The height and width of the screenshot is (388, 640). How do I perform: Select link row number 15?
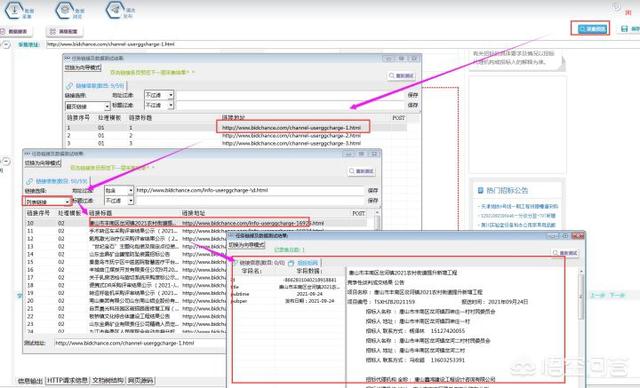coord(125,262)
